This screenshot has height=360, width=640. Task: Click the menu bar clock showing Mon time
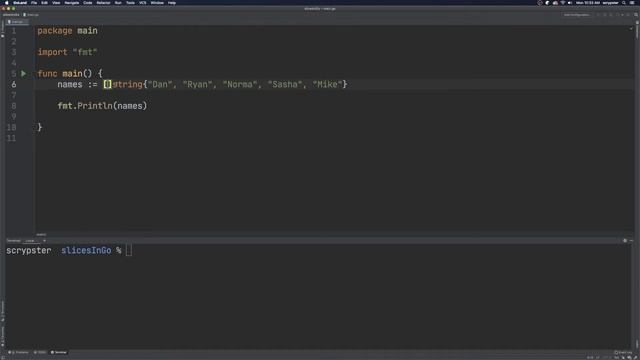(588, 3)
